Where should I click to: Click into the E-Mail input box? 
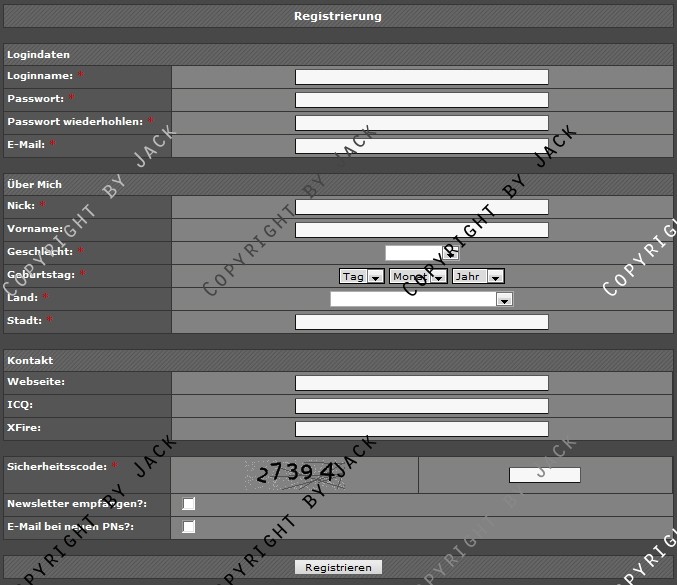coord(421,146)
